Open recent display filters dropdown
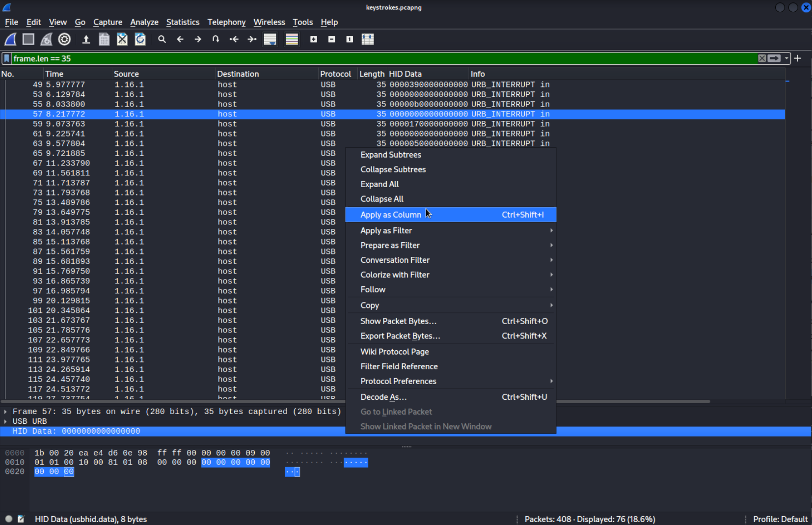This screenshot has height=525, width=812. (786, 58)
